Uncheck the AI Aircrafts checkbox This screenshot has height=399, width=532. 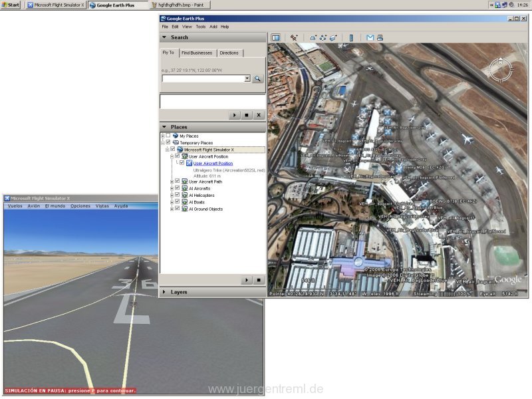point(178,188)
